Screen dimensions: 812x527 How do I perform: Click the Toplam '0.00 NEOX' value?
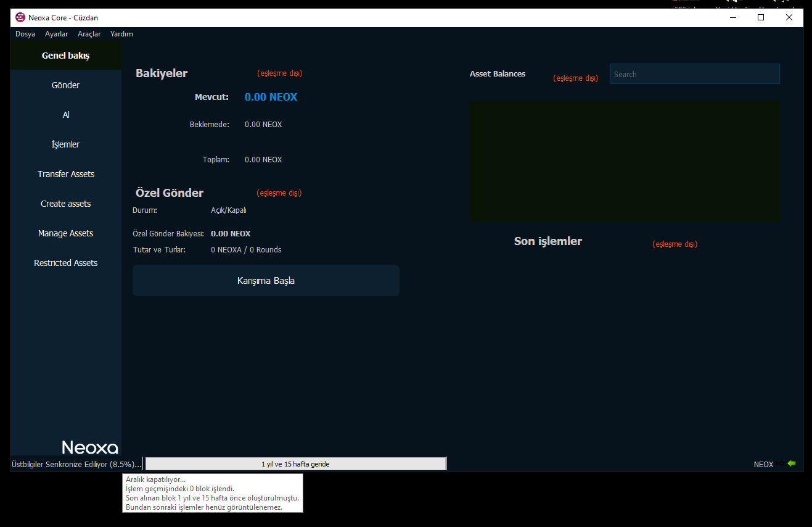[263, 160]
